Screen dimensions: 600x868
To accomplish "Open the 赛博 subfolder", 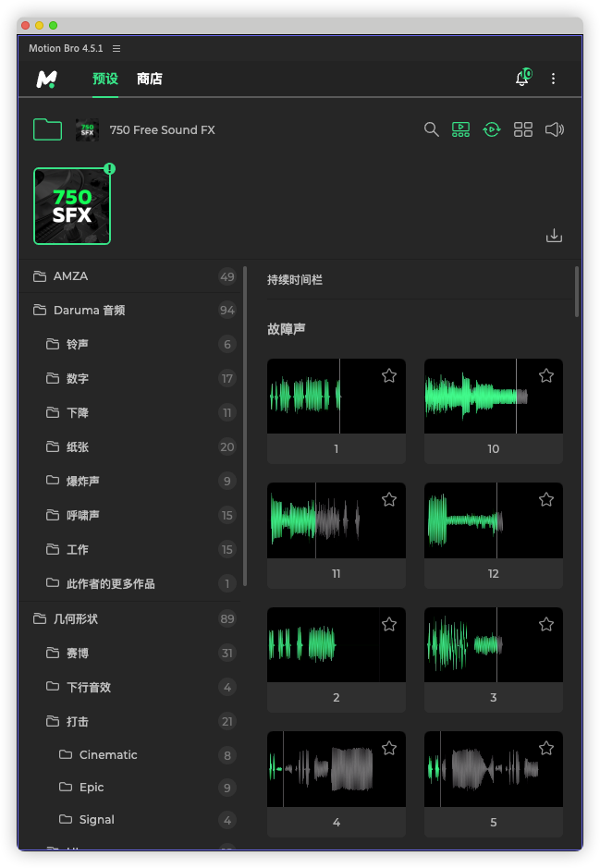I will (130, 654).
